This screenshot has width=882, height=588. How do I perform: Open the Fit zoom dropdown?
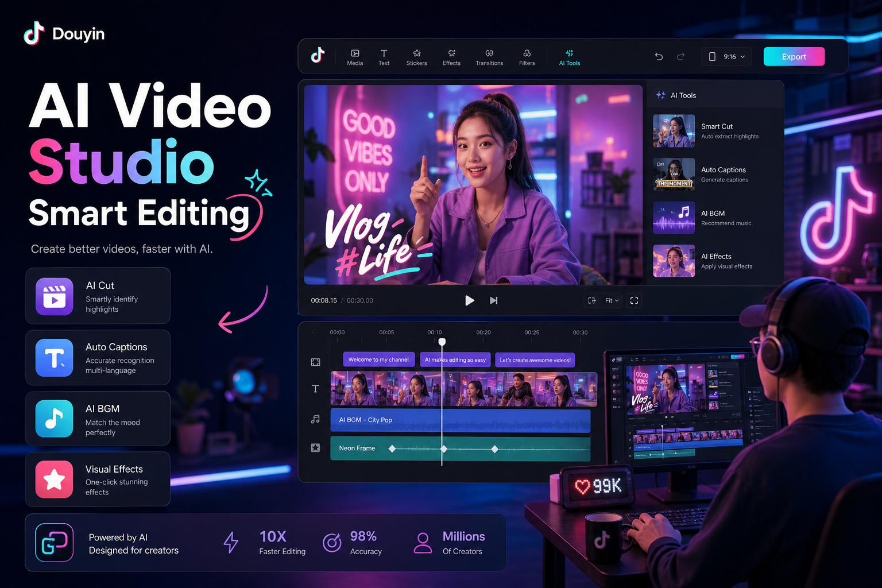point(612,300)
